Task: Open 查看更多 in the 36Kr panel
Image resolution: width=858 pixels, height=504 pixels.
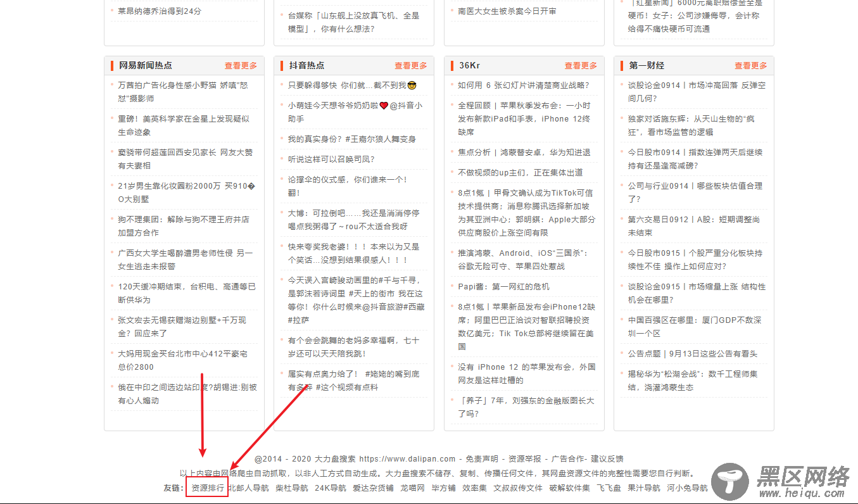Action: (x=581, y=65)
